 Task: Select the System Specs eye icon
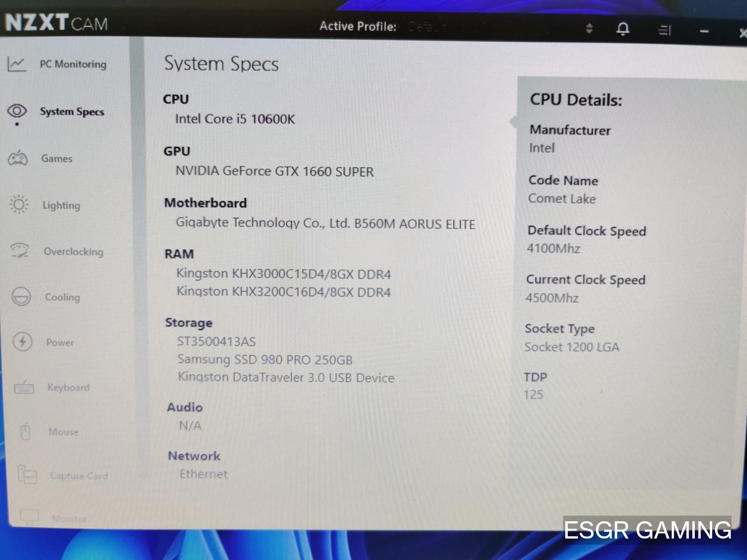pyautogui.click(x=17, y=111)
